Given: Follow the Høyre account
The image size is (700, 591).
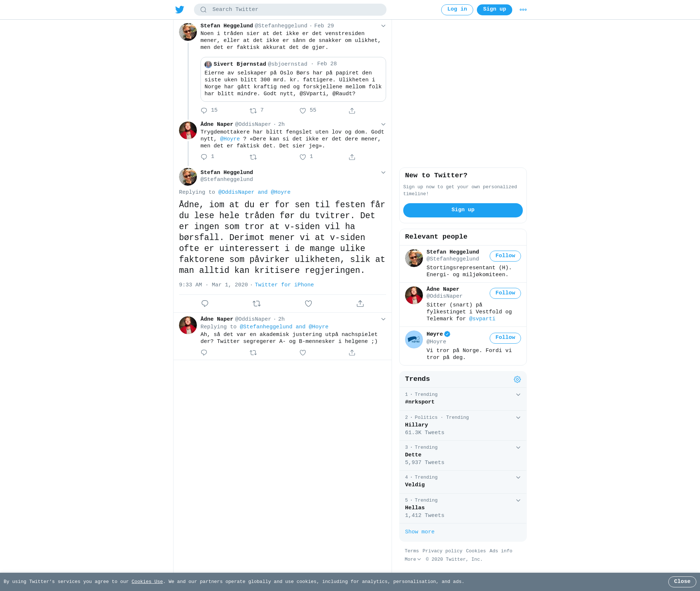Looking at the screenshot, I should coord(505,338).
